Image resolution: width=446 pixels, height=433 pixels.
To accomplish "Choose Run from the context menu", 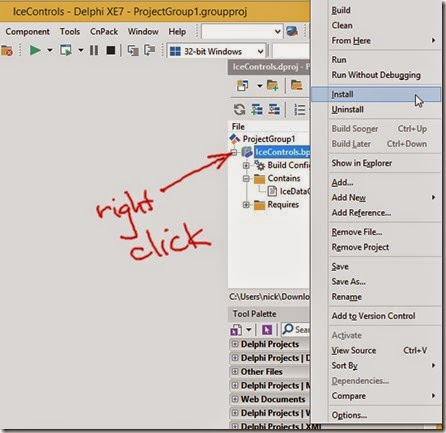I will pos(376,60).
